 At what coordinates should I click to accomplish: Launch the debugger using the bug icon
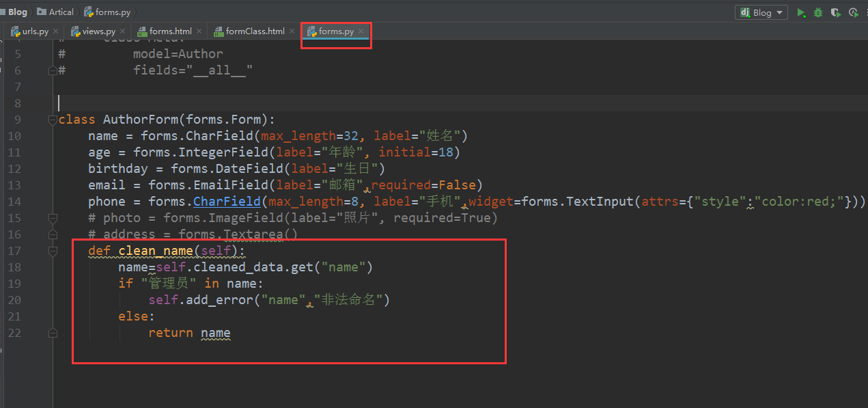[x=817, y=12]
